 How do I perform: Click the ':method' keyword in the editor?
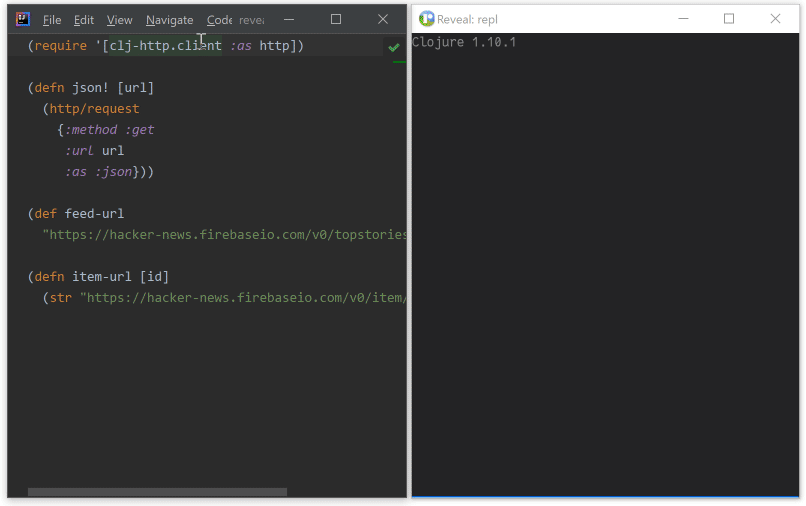point(90,130)
